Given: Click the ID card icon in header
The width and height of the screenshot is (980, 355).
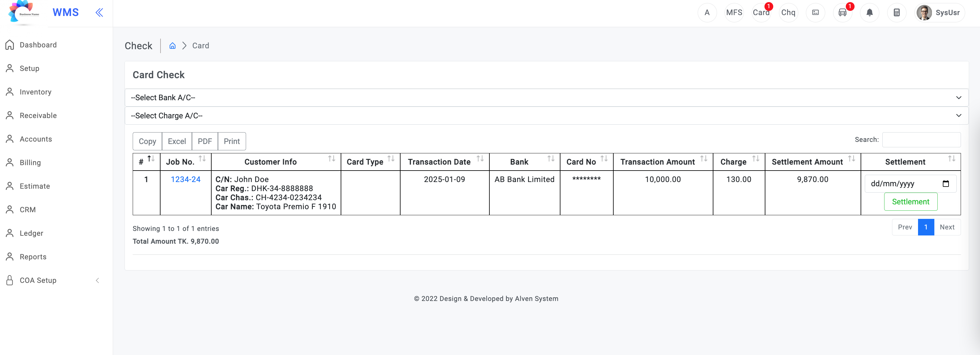Looking at the screenshot, I should coord(816,13).
